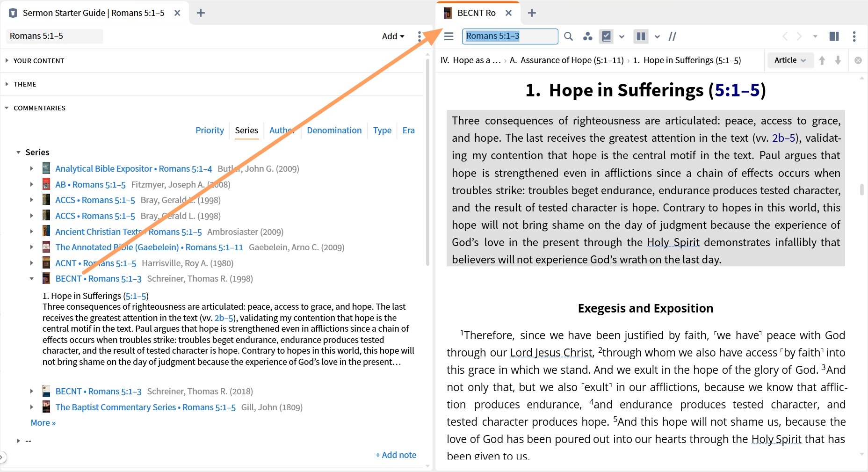Viewport: 868px width, 472px height.
Task: Open the Add dropdown in guide panel
Action: tap(393, 36)
